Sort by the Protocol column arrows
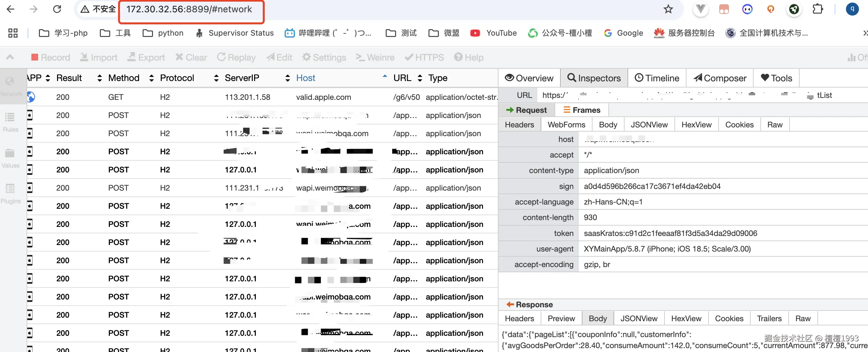Screen dimensions: 868x352 216,78
